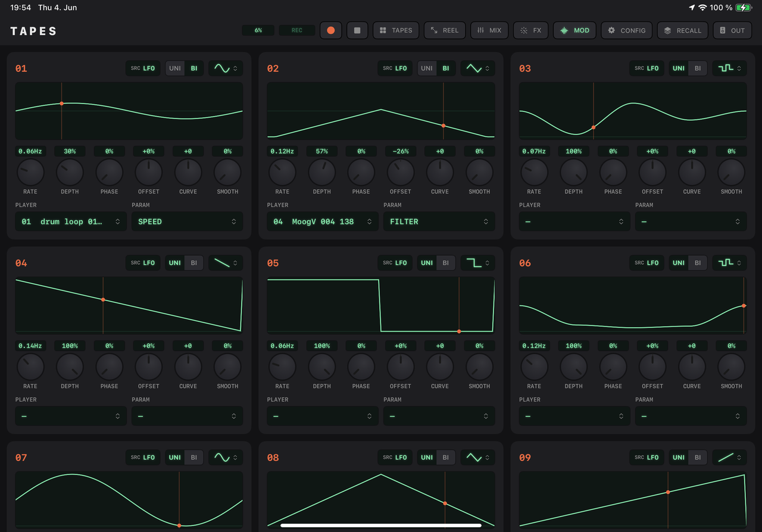762x532 pixels.
Task: Set modulator 06 to BI mode
Action: point(698,263)
